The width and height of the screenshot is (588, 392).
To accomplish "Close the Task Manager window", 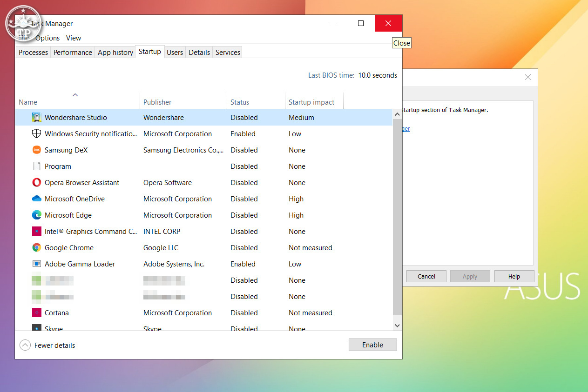I will click(389, 23).
